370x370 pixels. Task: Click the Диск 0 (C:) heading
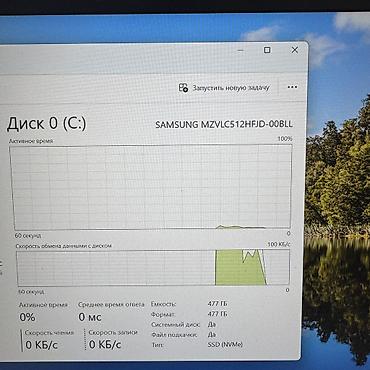[47, 123]
